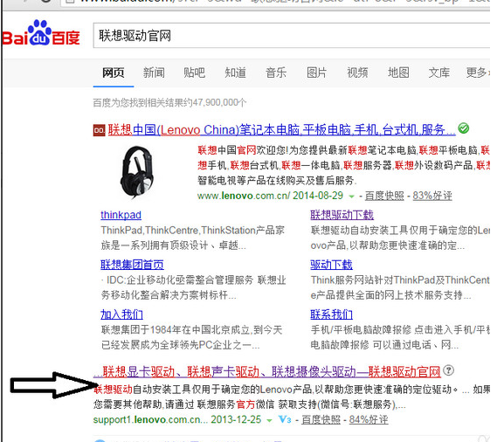Click the 83%好评 link
The image size is (504, 442).
[x=432, y=196]
